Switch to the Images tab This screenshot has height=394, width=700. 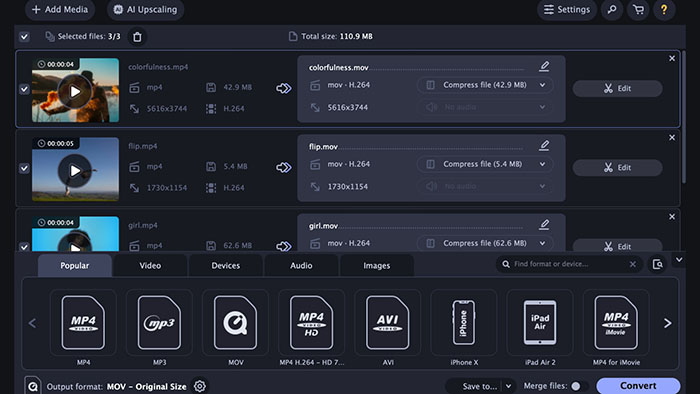[x=376, y=265]
